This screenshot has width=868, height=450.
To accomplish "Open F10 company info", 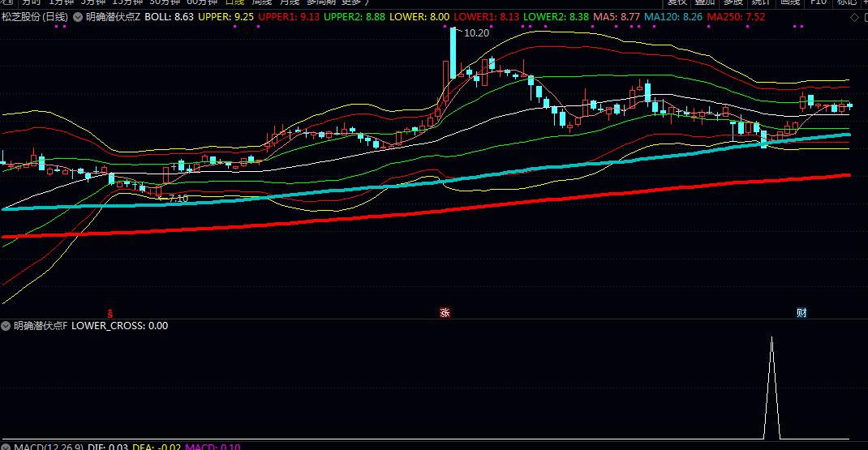I will tap(819, 2).
